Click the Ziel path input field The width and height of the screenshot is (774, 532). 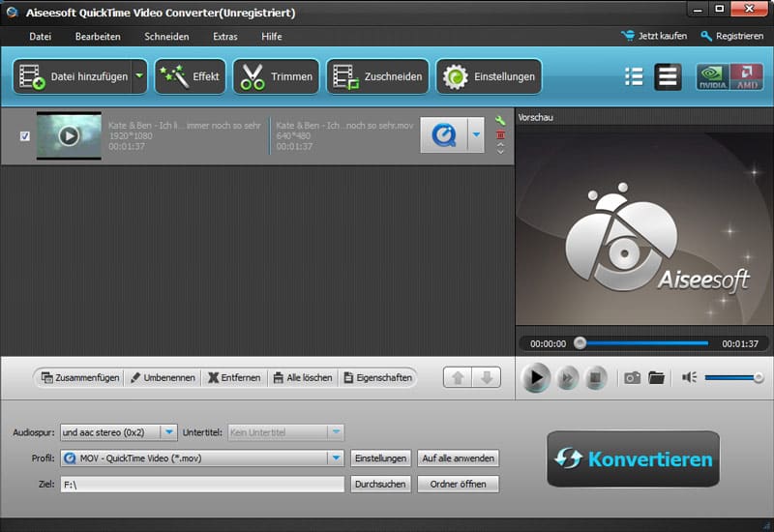202,485
